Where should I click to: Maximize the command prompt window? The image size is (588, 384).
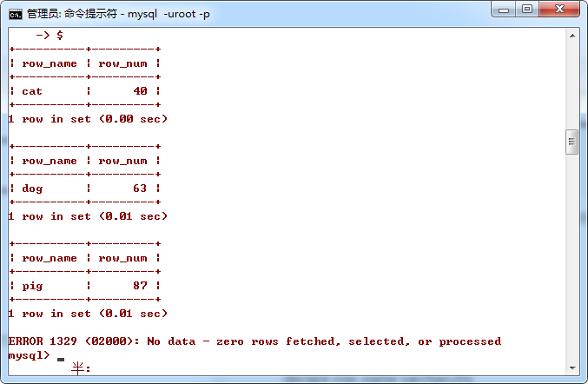click(527, 9)
